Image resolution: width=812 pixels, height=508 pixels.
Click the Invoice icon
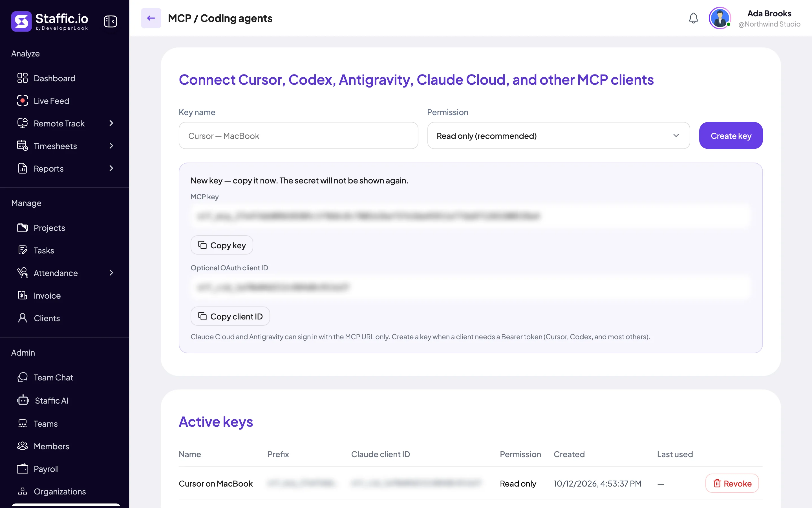coord(23,295)
